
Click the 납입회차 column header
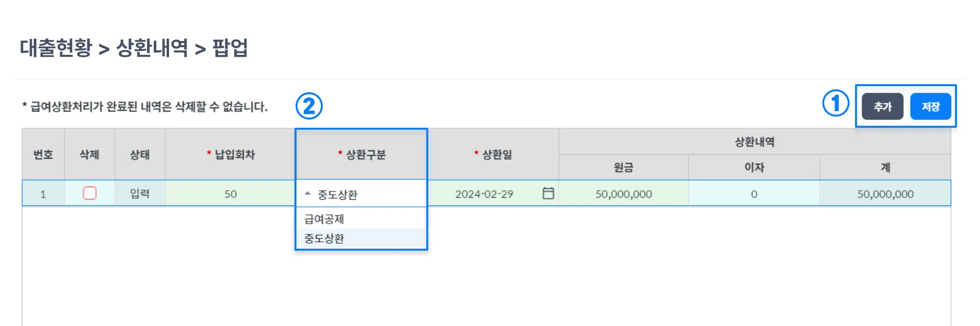pyautogui.click(x=230, y=155)
